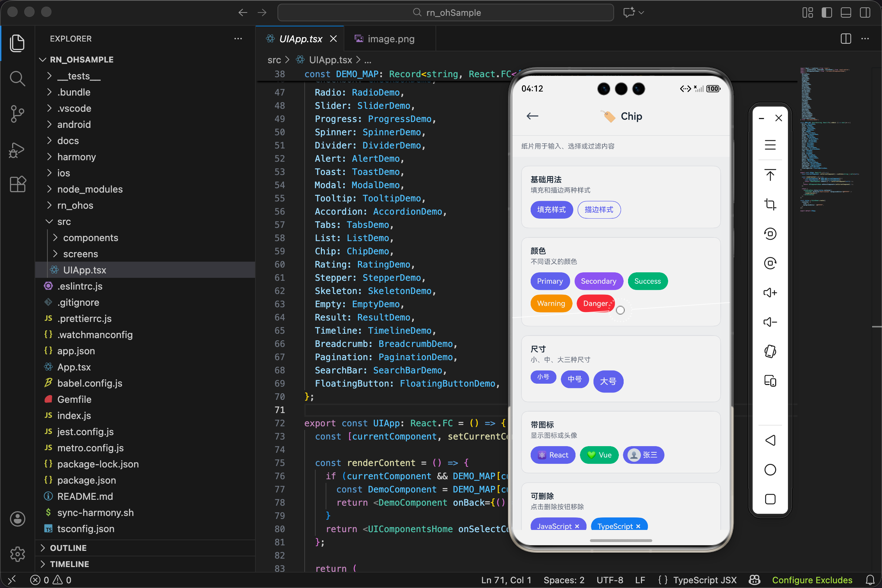Switch to image.png tab
The width and height of the screenshot is (882, 588).
[x=390, y=39]
